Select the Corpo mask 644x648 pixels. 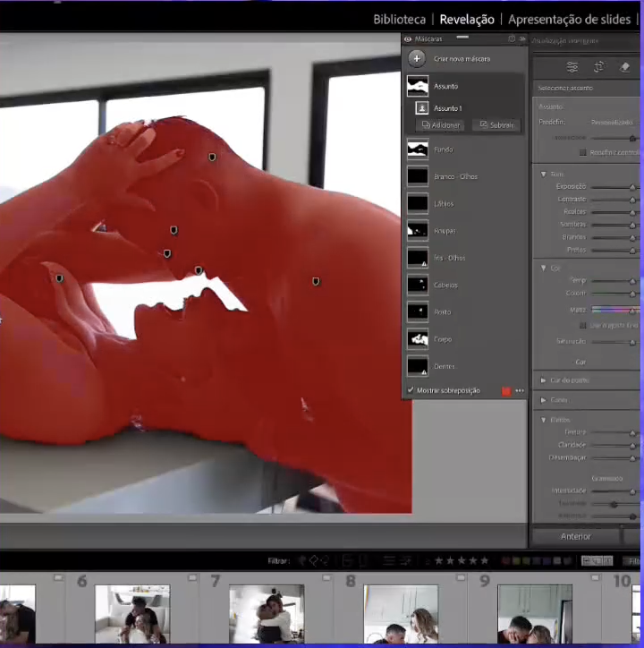point(464,339)
